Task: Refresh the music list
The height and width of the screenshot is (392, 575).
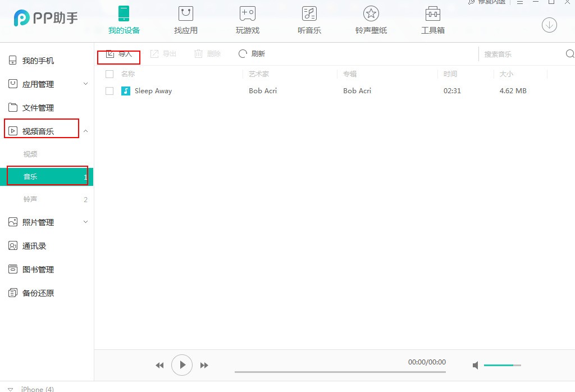Action: 252,54
